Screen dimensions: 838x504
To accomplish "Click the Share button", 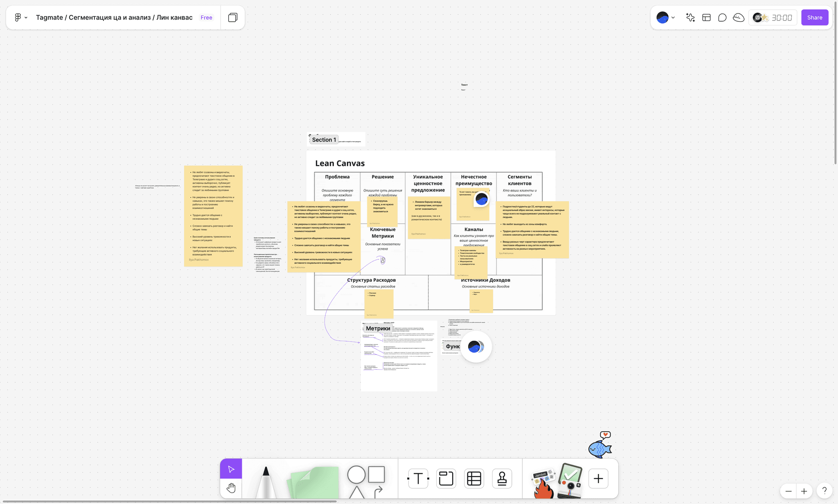I will 814,18.
